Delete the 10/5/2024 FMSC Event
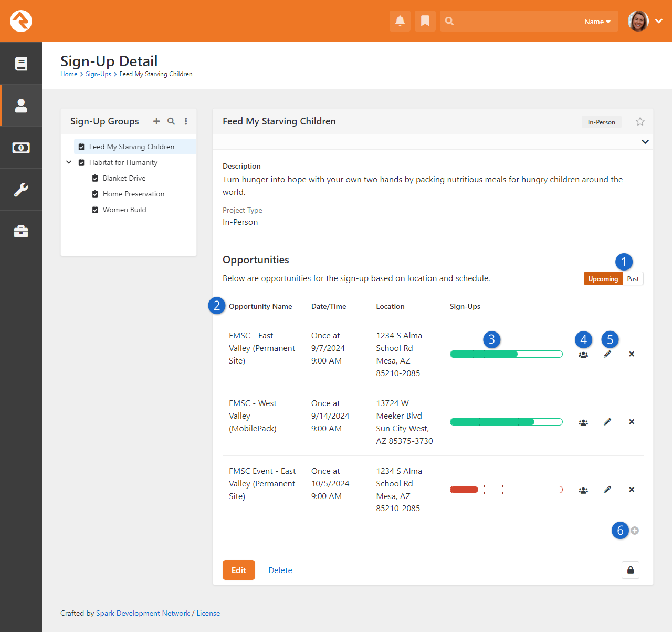Viewport: 672px width, 633px height. point(632,490)
